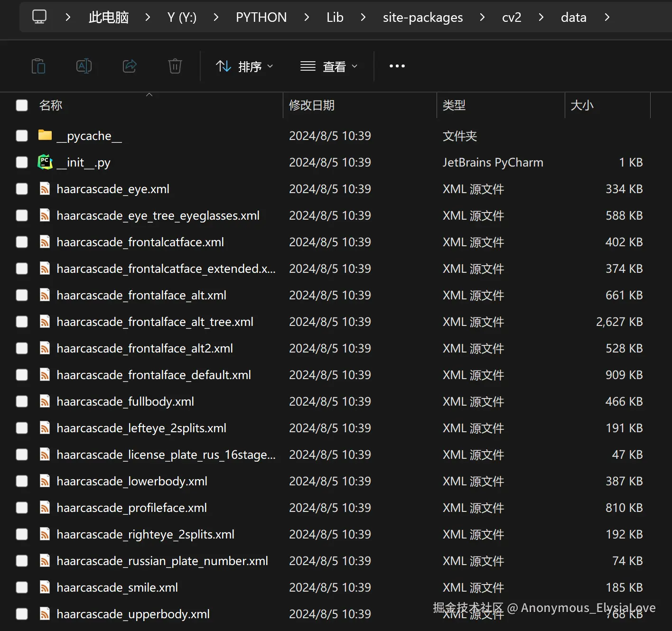Click the file icon of haarcascade_frontalface_alt.xml
672x631 pixels.
(x=45, y=295)
